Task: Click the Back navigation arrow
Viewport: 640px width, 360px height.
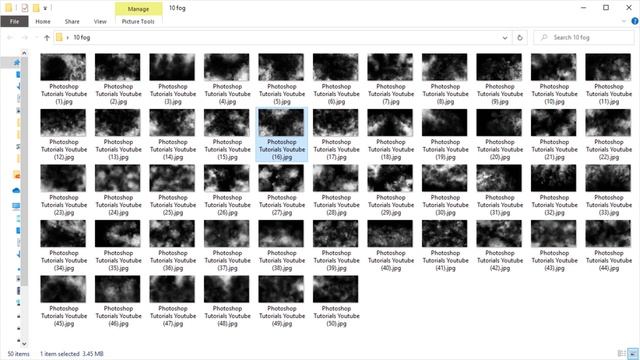Action: coord(10,38)
